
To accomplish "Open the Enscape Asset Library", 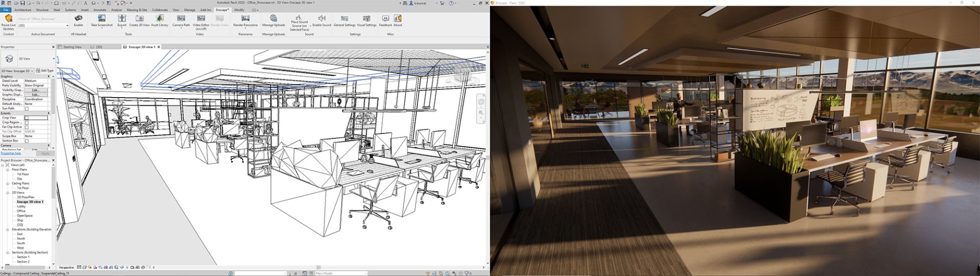I will (160, 18).
